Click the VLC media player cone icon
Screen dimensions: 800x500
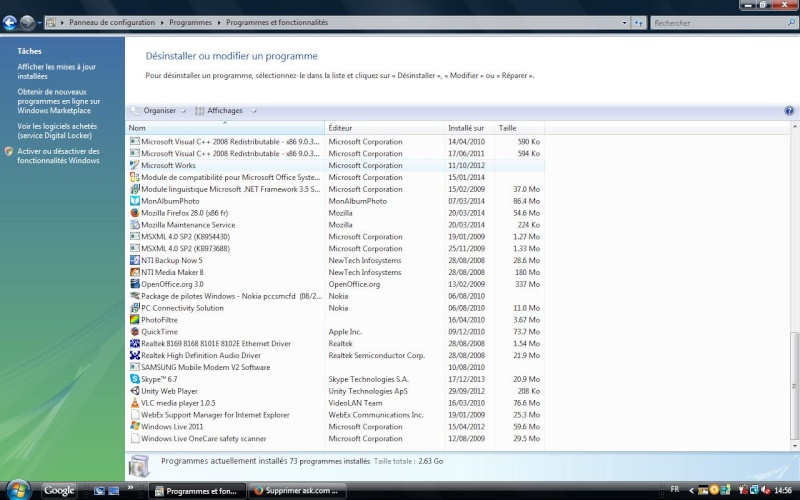[x=135, y=403]
